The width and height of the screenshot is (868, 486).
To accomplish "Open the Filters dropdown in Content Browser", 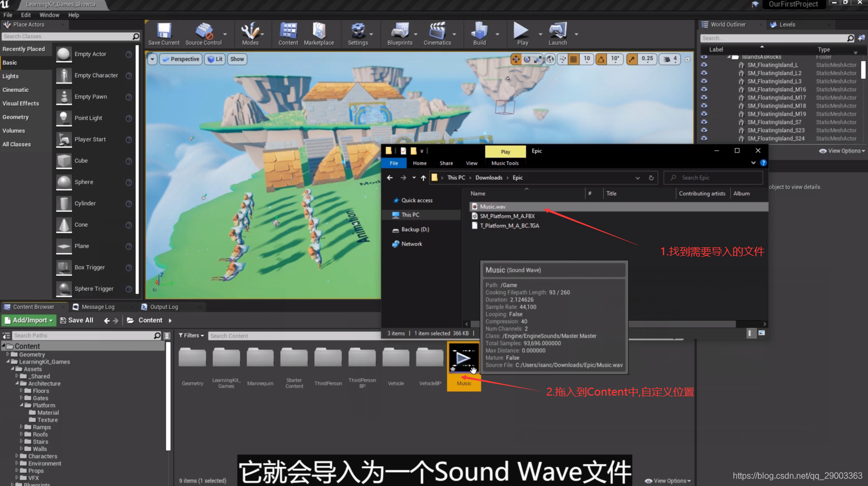I will coord(191,336).
